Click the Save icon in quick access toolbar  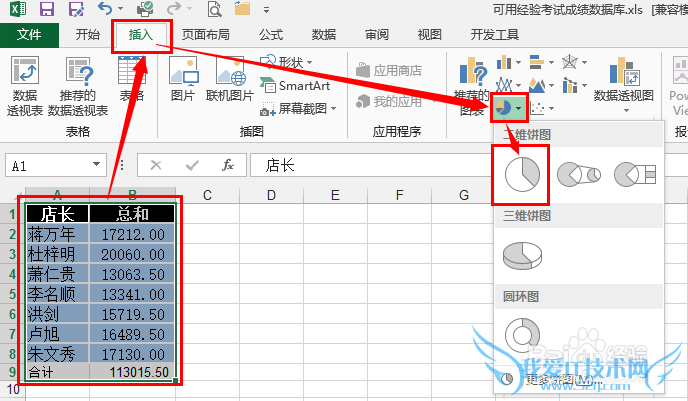[x=47, y=9]
